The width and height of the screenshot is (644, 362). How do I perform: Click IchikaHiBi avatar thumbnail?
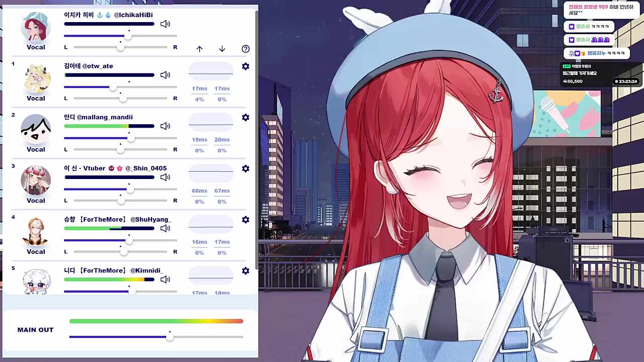pyautogui.click(x=36, y=27)
